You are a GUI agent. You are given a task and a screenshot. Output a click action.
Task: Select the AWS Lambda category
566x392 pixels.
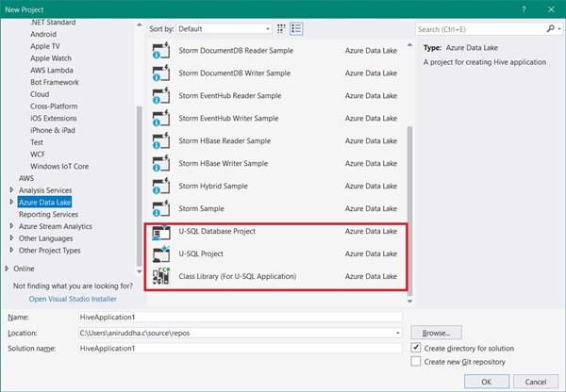52,71
